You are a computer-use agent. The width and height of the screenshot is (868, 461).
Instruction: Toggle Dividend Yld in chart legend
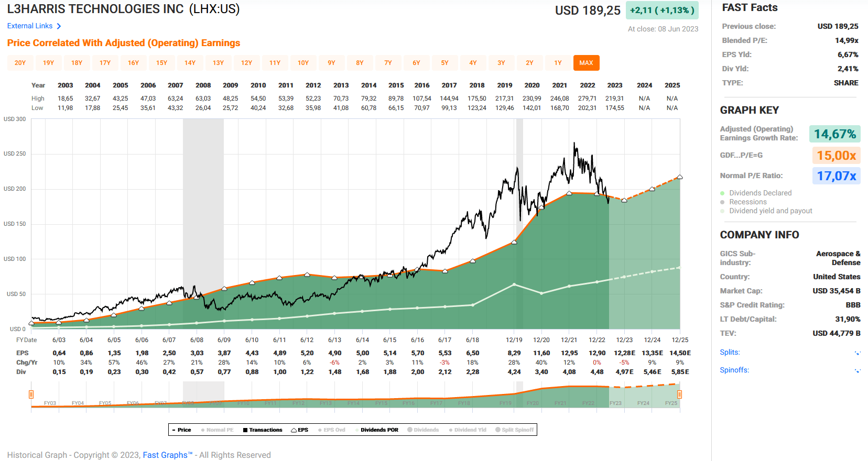point(468,430)
